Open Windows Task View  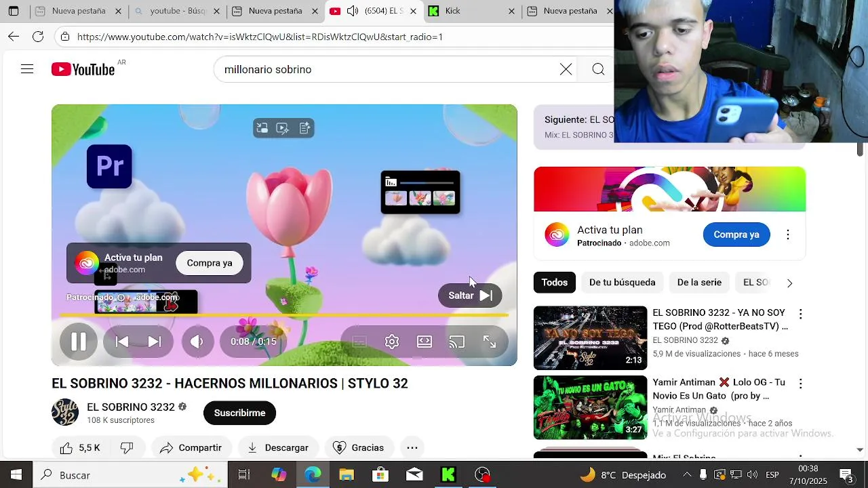pos(244,475)
